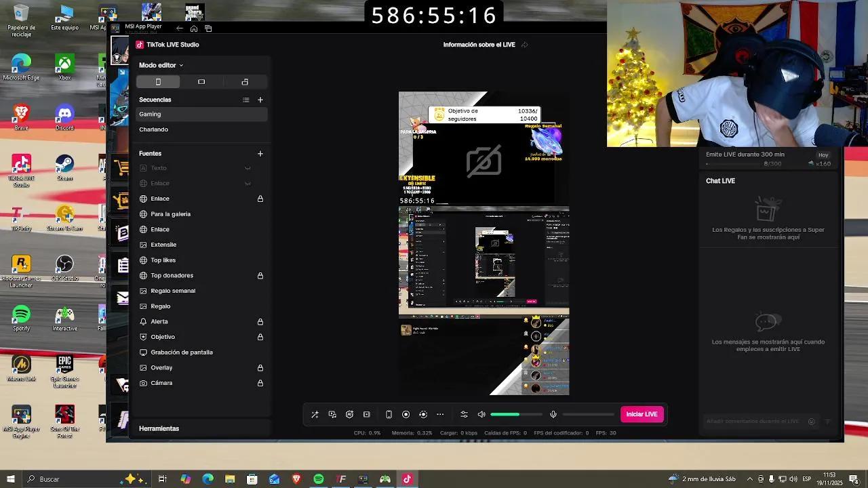Open Steam desktop shortcut
Screen dimensions: 868x488
pos(64,168)
